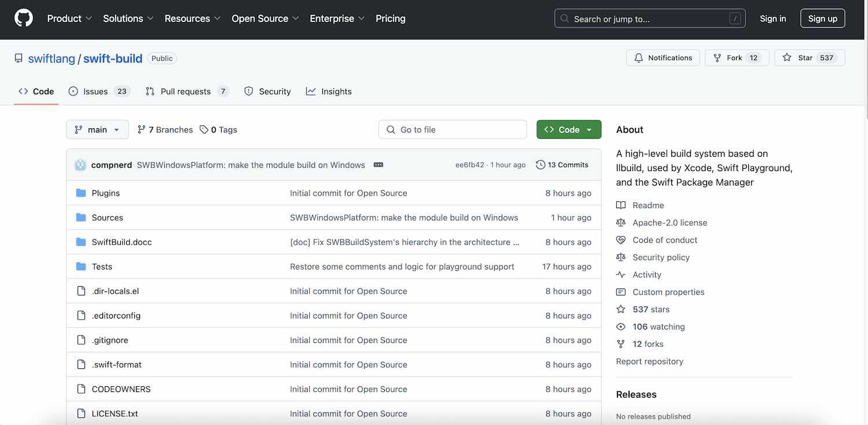Viewport: 868px width, 425px height.
Task: Click the verified commit signature badge
Action: click(x=378, y=164)
